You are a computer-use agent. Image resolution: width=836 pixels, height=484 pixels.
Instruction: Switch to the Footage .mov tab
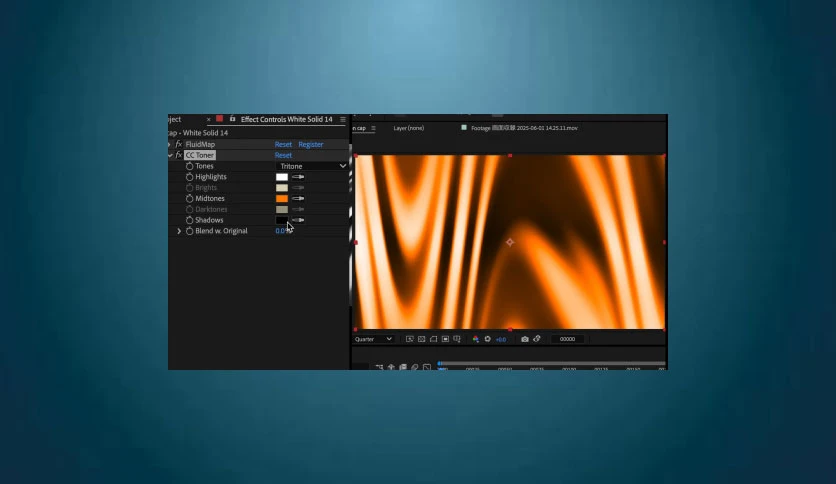click(524, 128)
